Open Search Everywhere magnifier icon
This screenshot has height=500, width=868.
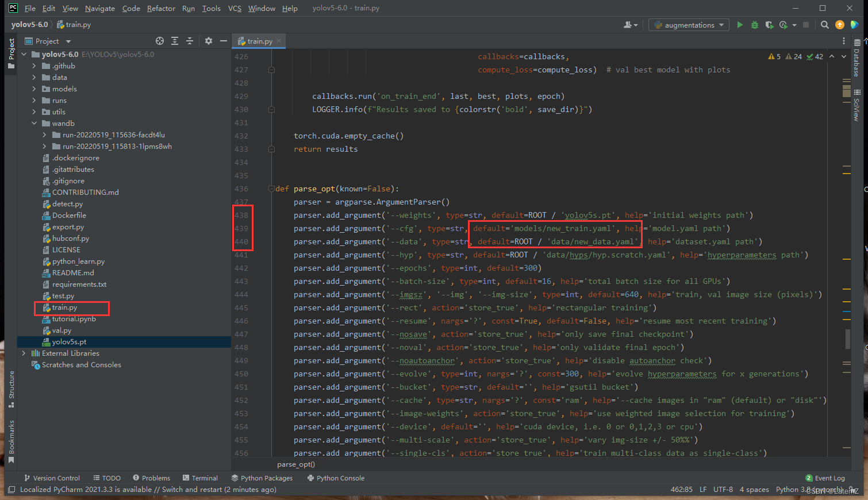coord(825,25)
